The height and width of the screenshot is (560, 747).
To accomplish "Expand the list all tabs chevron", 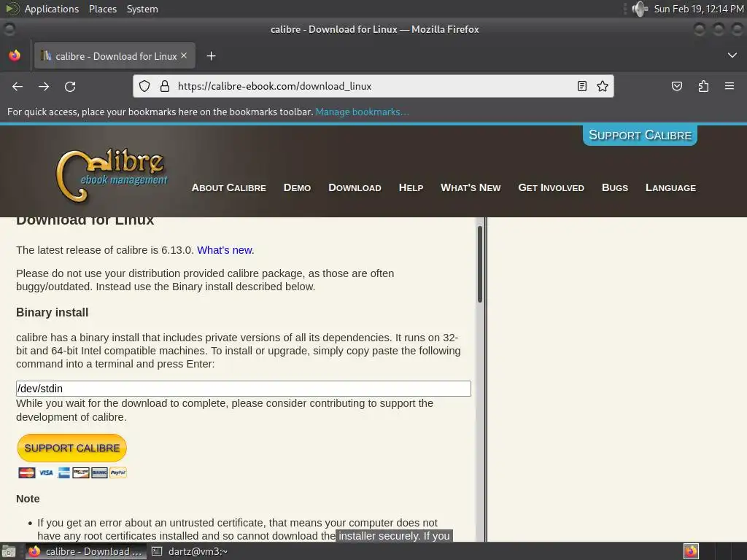I will coord(732,55).
